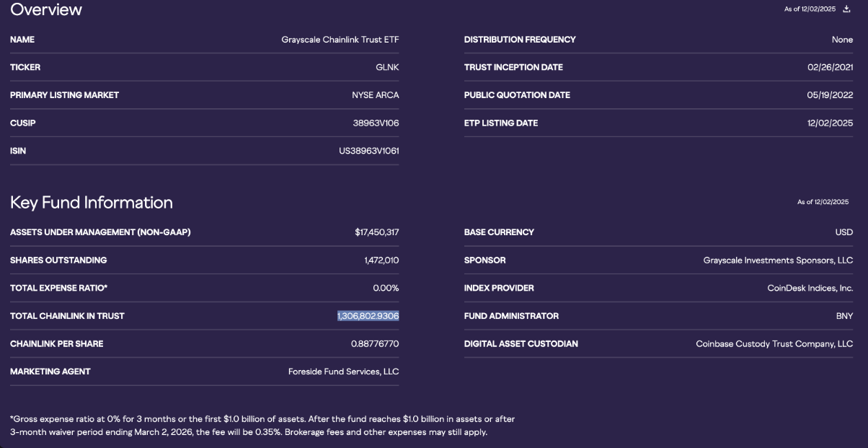Click the Chainlink Per Share value 0.88776770
This screenshot has width=868, height=448.
pos(375,344)
